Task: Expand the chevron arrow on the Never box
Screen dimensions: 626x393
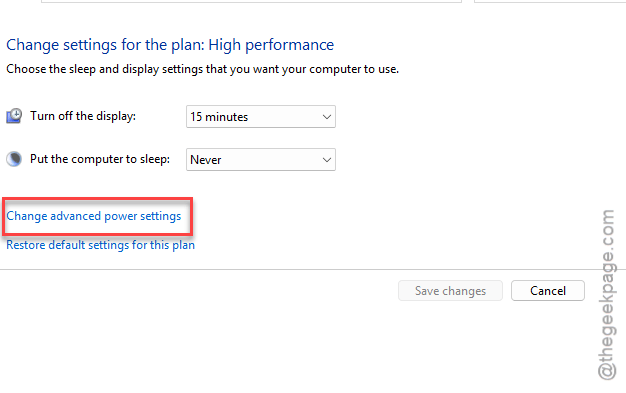Action: click(x=327, y=160)
